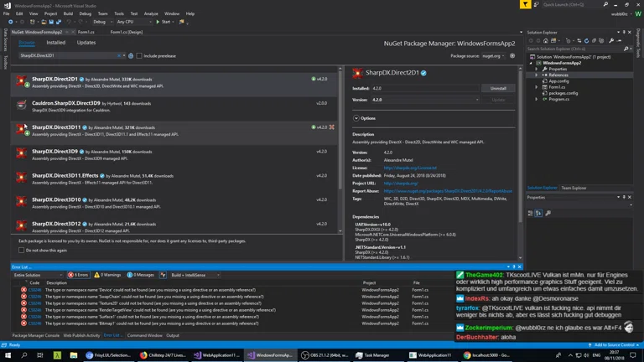Open Entire Solution scope dropdown
The height and width of the screenshot is (362, 644).
tap(38, 275)
